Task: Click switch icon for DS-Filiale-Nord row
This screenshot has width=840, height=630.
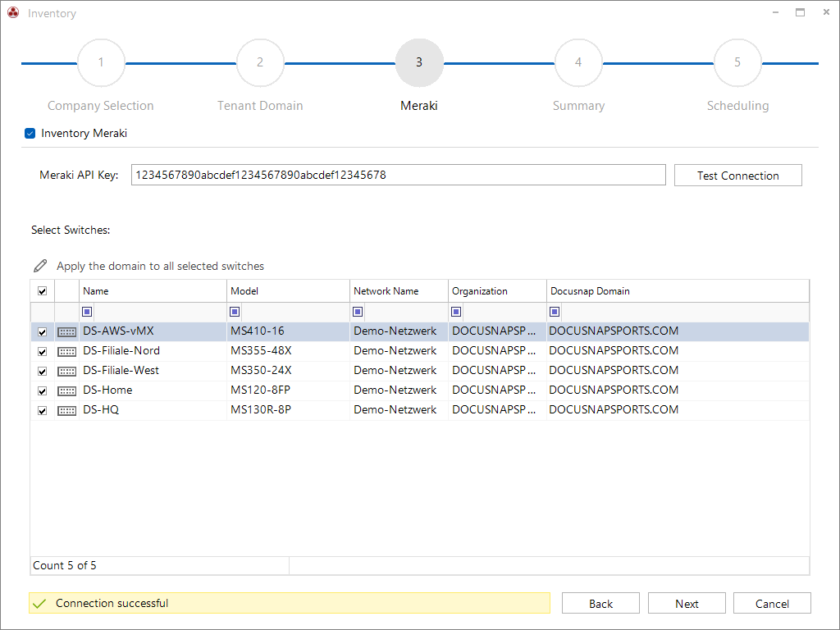Action: coord(67,351)
